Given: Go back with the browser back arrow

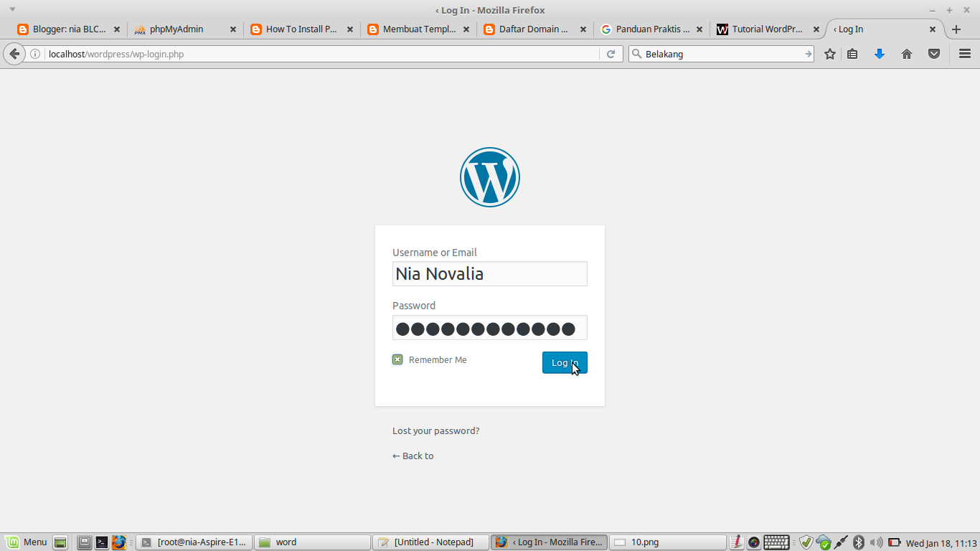Looking at the screenshot, I should [x=14, y=54].
